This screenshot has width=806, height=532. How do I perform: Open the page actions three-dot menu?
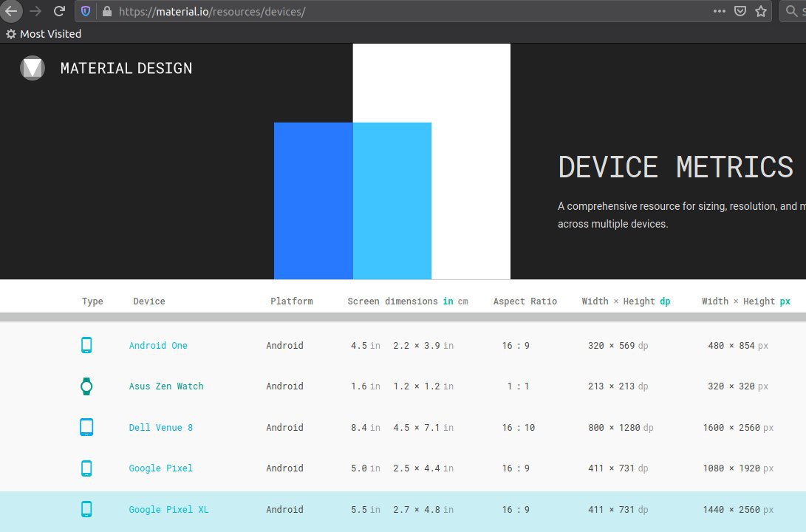point(719,11)
